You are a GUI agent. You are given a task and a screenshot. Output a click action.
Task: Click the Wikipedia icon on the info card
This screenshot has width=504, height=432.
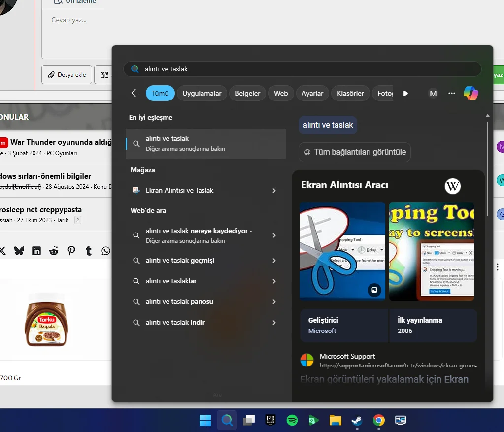click(x=453, y=186)
